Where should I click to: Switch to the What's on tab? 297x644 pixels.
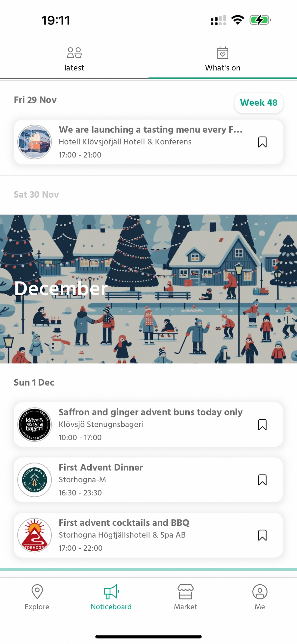pyautogui.click(x=223, y=59)
